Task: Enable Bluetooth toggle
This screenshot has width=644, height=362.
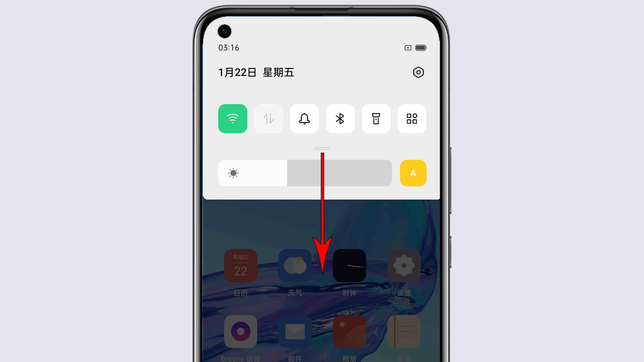Action: click(x=340, y=118)
